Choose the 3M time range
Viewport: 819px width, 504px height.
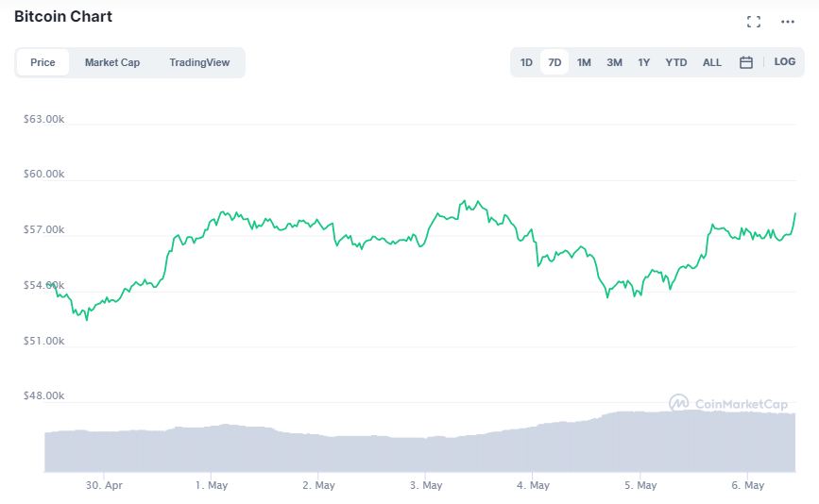[x=614, y=62]
